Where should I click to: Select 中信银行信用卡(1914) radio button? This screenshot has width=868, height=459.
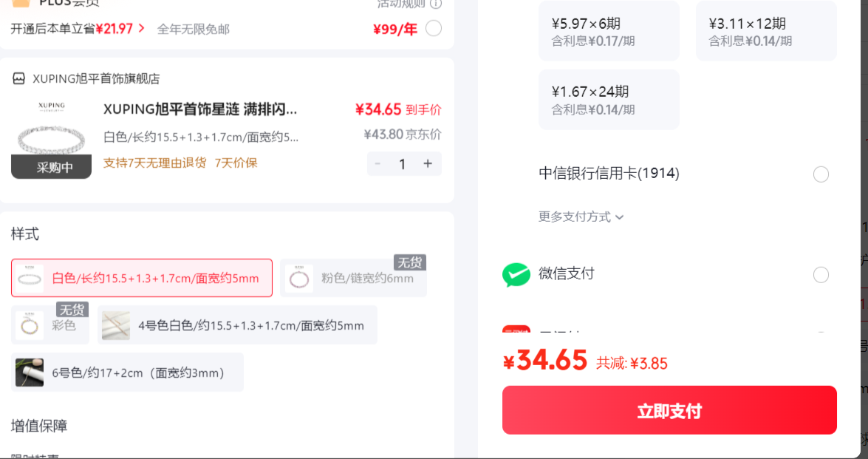(x=821, y=174)
